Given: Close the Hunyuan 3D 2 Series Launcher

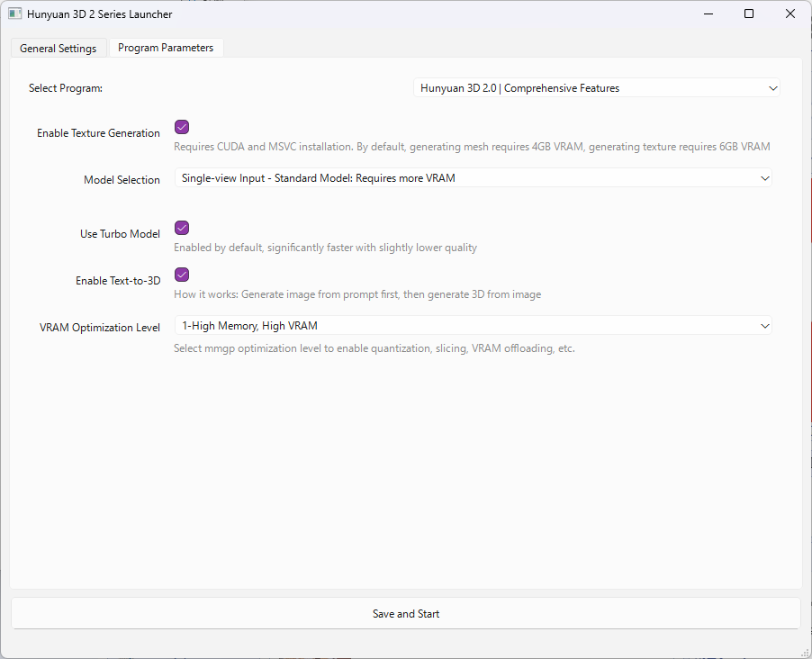Looking at the screenshot, I should [789, 14].
